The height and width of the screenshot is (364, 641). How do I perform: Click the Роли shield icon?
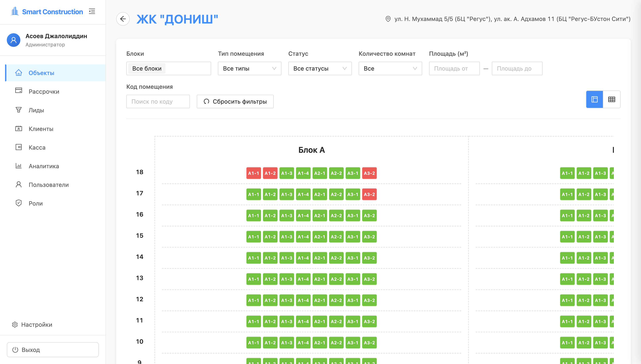[18, 203]
